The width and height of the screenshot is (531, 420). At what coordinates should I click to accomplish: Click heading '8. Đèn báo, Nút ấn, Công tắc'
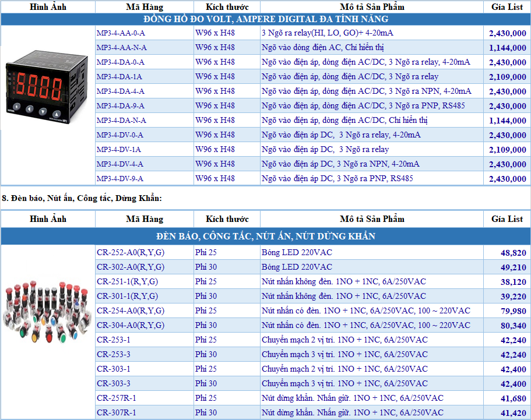(x=82, y=199)
